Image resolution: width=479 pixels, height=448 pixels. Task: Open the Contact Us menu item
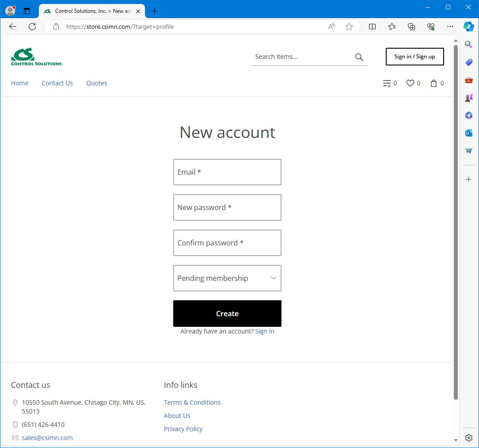57,83
